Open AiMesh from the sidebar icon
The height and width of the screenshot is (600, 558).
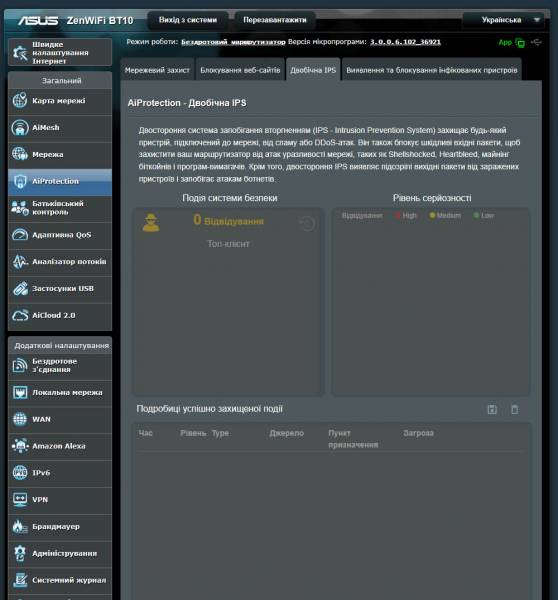[20, 127]
